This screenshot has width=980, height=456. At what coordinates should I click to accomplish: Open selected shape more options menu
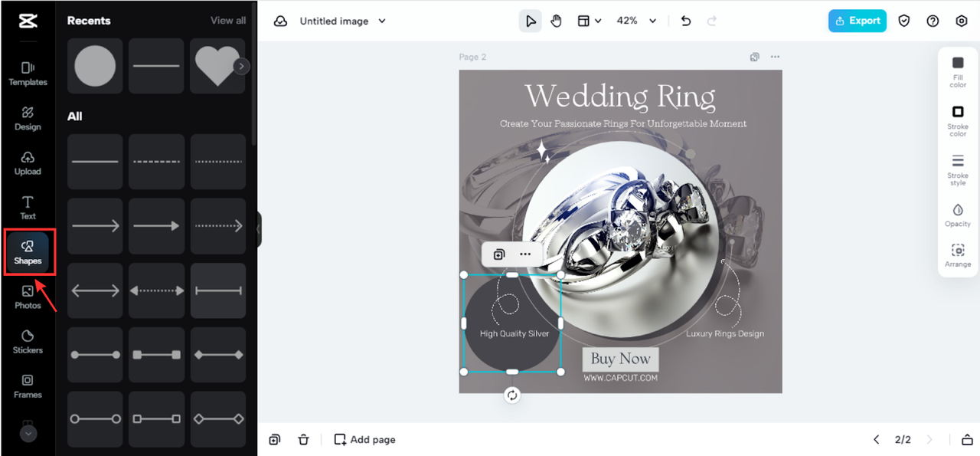(525, 254)
